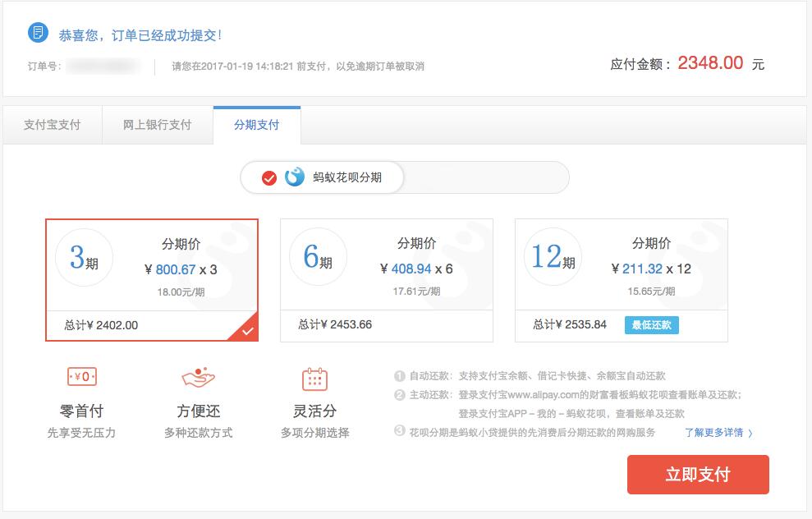Choose the 6期 installment plan card
The width and height of the screenshot is (812, 519).
click(387, 280)
